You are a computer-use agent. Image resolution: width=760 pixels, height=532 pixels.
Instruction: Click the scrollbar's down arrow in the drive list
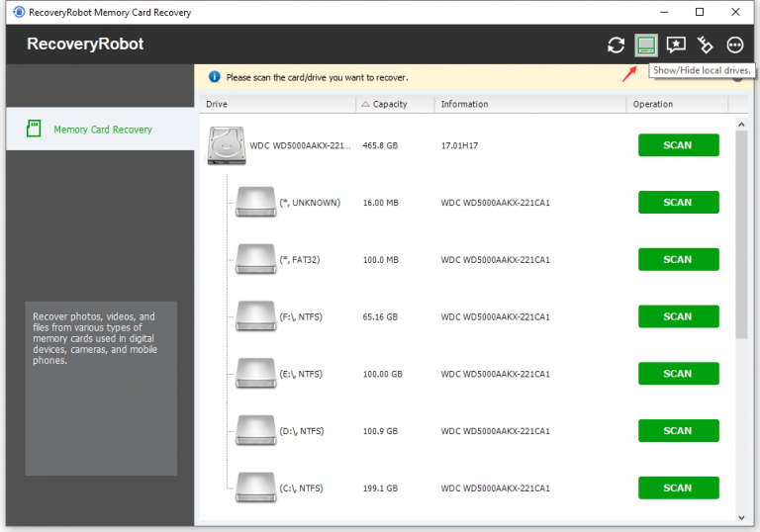pos(741,517)
